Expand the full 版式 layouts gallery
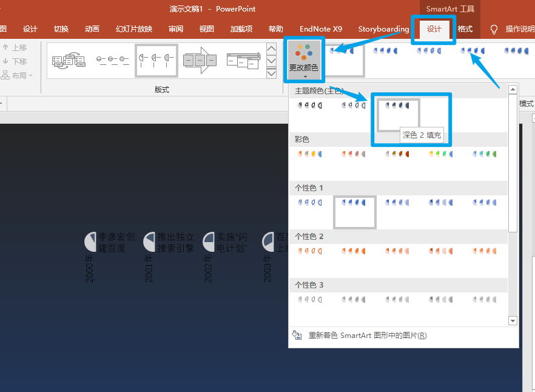The image size is (535, 392). (x=271, y=73)
